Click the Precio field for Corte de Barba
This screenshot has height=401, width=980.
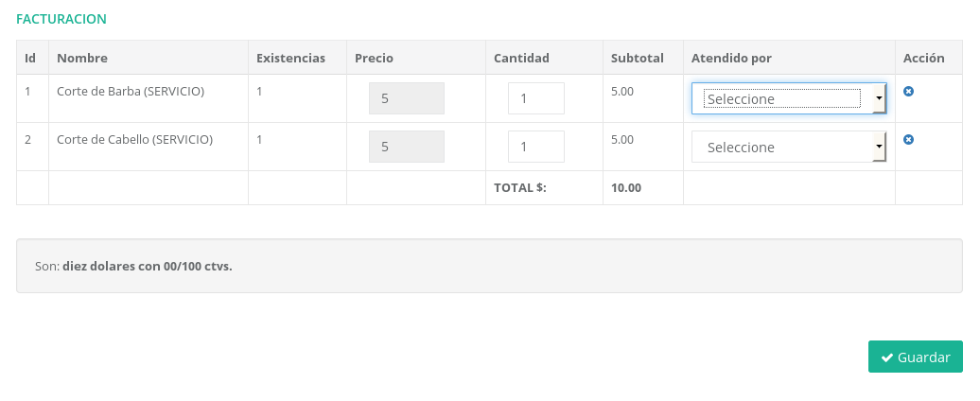(x=406, y=98)
